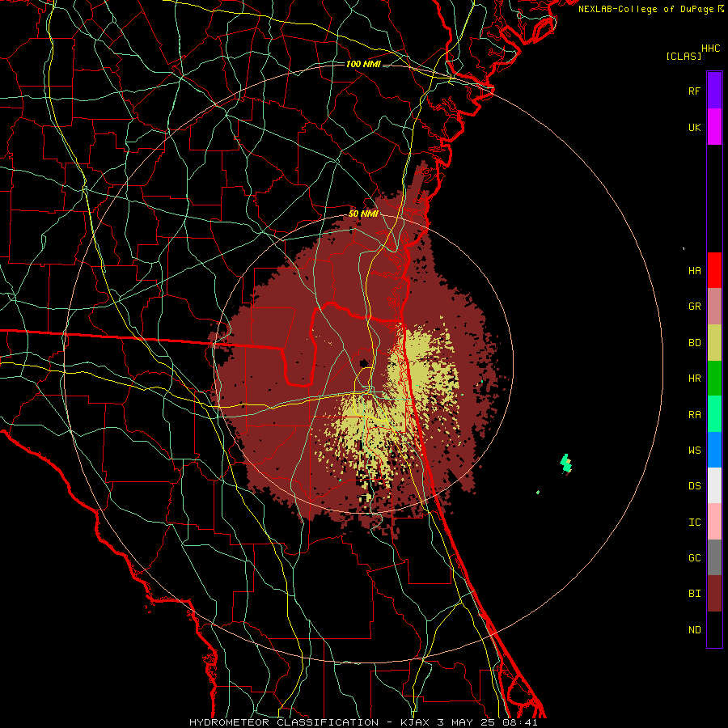The width and height of the screenshot is (728, 728).
Task: Select the light pink IC legend swatch
Action: (714, 522)
